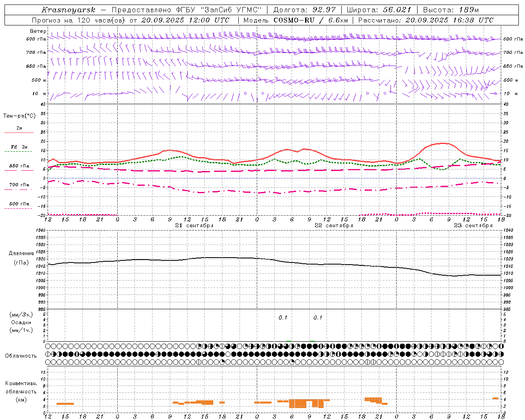Click the 'Td 2м' dew point legend label
Viewport: 525px width, 420px height.
pos(19,147)
